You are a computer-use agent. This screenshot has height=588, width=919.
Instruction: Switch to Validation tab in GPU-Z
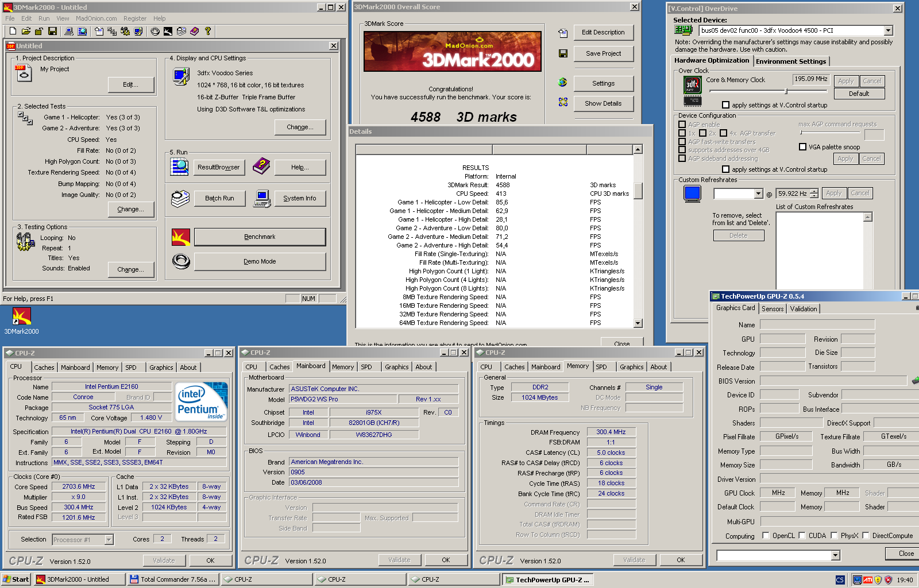tap(803, 309)
